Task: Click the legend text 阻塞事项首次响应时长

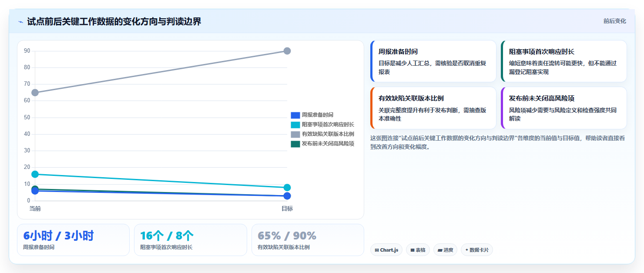Action: coord(328,125)
